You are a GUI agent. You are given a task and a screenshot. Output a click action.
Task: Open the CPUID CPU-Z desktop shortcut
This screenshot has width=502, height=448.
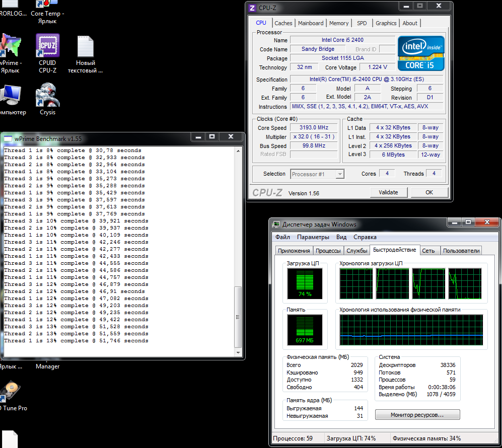47,47
